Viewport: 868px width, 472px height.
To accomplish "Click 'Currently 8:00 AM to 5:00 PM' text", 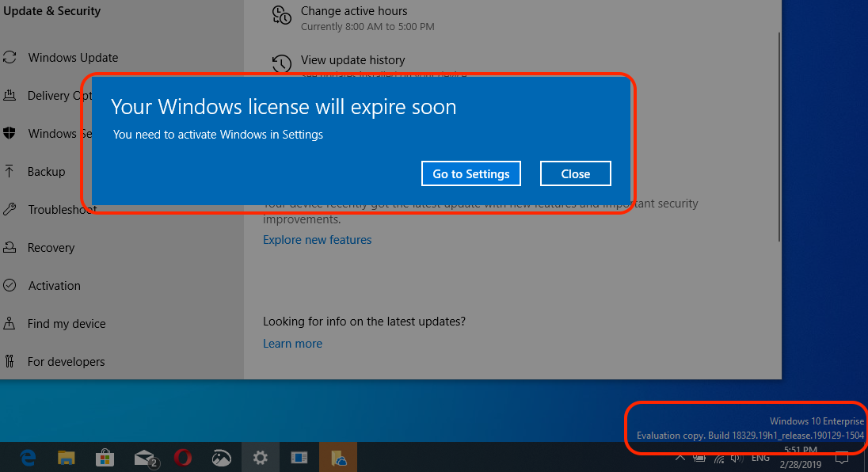I will pyautogui.click(x=367, y=27).
